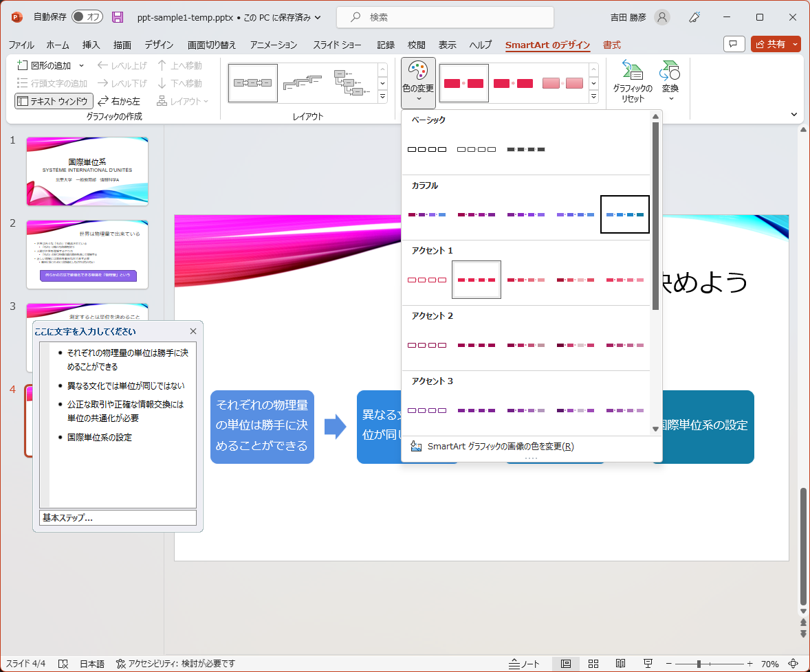The width and height of the screenshot is (810, 672).
Task: Open the Insert (挿入) ribbon tab
Action: 91,45
